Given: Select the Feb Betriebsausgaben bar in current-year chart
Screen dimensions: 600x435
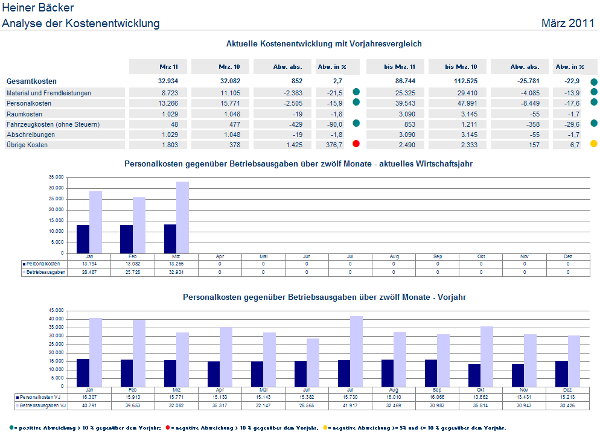Looking at the screenshot, I should tap(139, 225).
